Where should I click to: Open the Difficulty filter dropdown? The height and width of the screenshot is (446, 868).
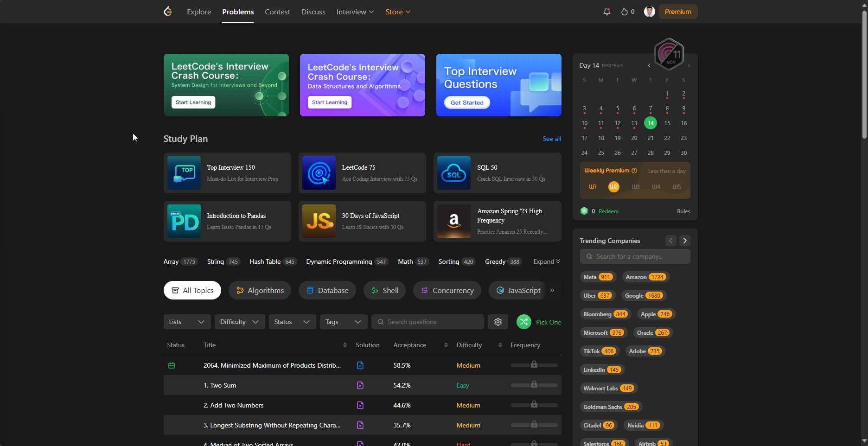click(x=239, y=322)
